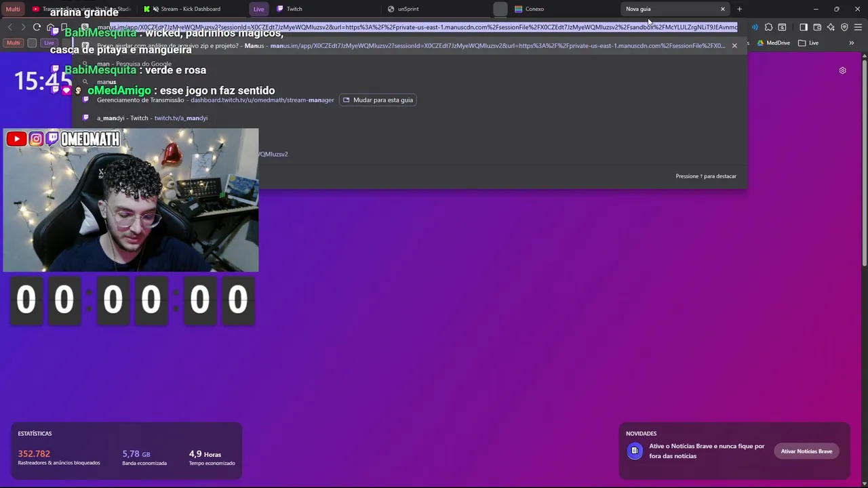Viewport: 868px width, 488px height.
Task: Click the 15:45 clock display
Action: (43, 82)
